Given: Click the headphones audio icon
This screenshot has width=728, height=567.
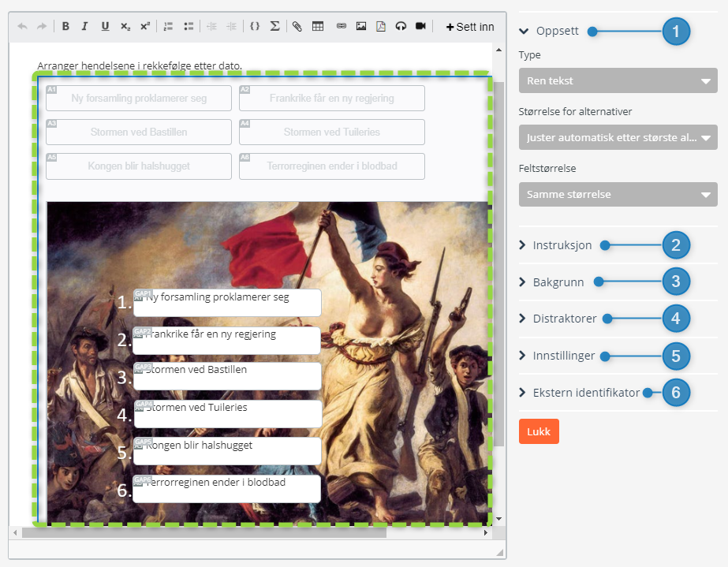Looking at the screenshot, I should (x=401, y=27).
